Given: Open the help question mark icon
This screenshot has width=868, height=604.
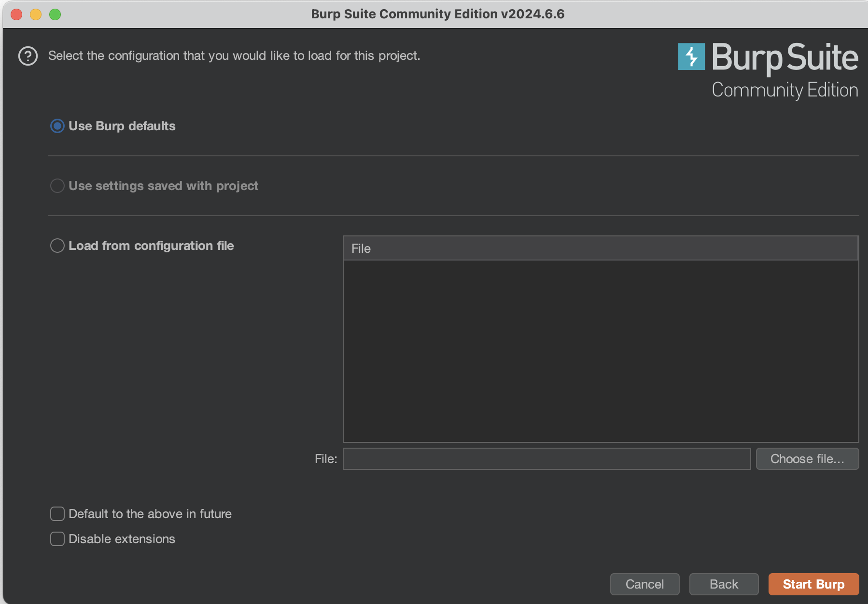Looking at the screenshot, I should click(28, 56).
